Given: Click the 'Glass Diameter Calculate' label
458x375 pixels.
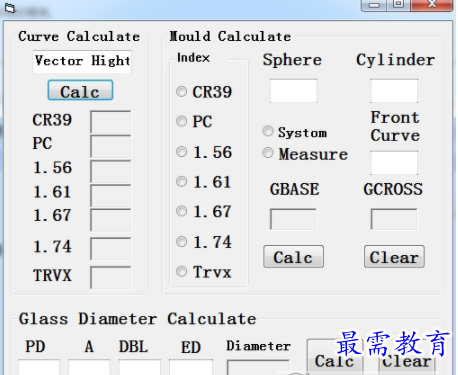Looking at the screenshot, I should coord(137,319).
